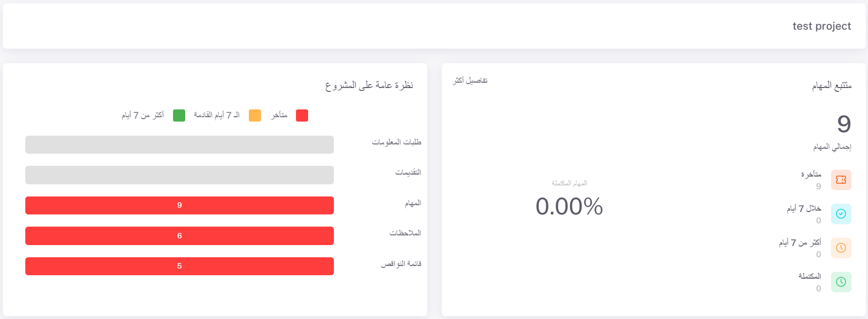868x319 pixels.
Task: Click the gray طلبات المعلومات bar
Action: click(179, 144)
